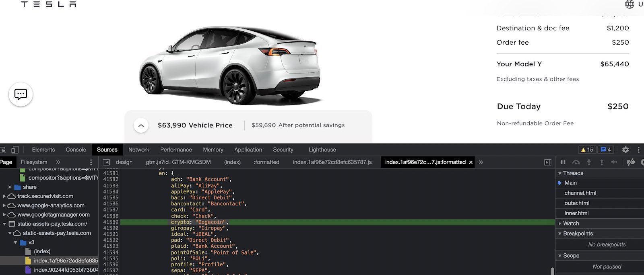
Task: Toggle the device toolbar icon
Action: click(x=15, y=150)
